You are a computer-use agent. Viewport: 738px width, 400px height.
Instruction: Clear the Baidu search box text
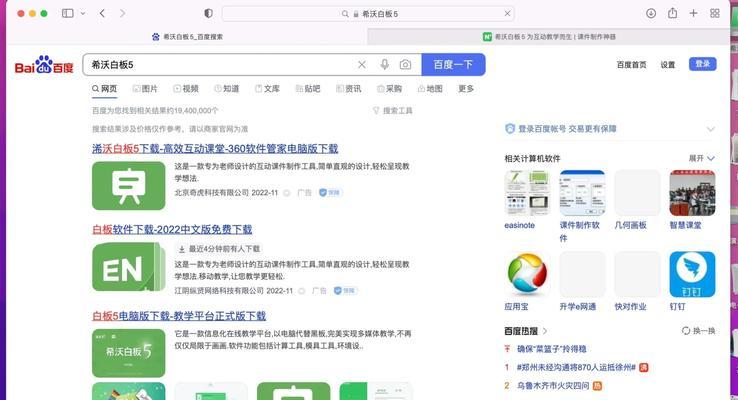pyautogui.click(x=361, y=64)
